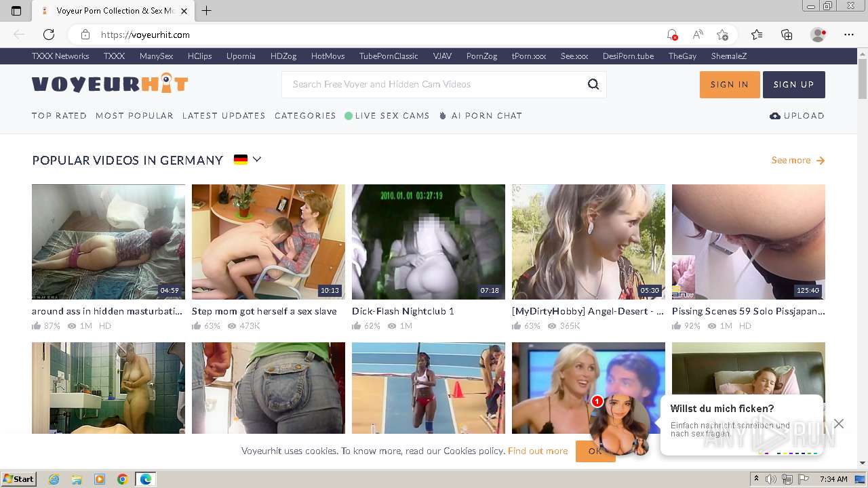Select the Voyeur Porn Collection browser tab
The width and height of the screenshot is (868, 488).
(114, 11)
